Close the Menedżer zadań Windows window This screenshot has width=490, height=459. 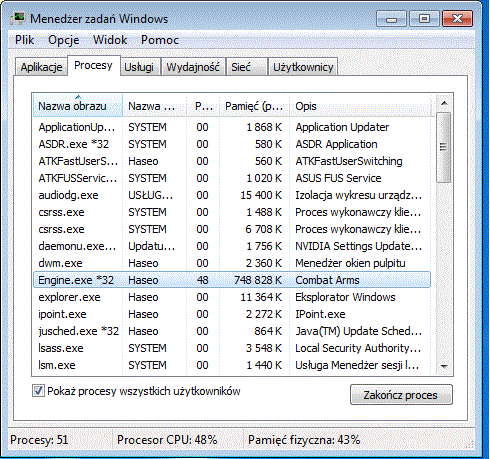point(457,19)
